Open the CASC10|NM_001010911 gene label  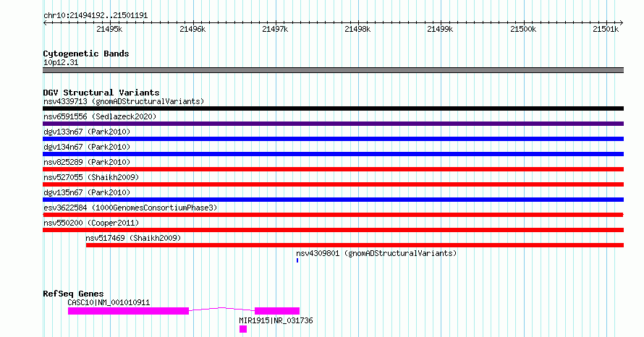coord(109,302)
